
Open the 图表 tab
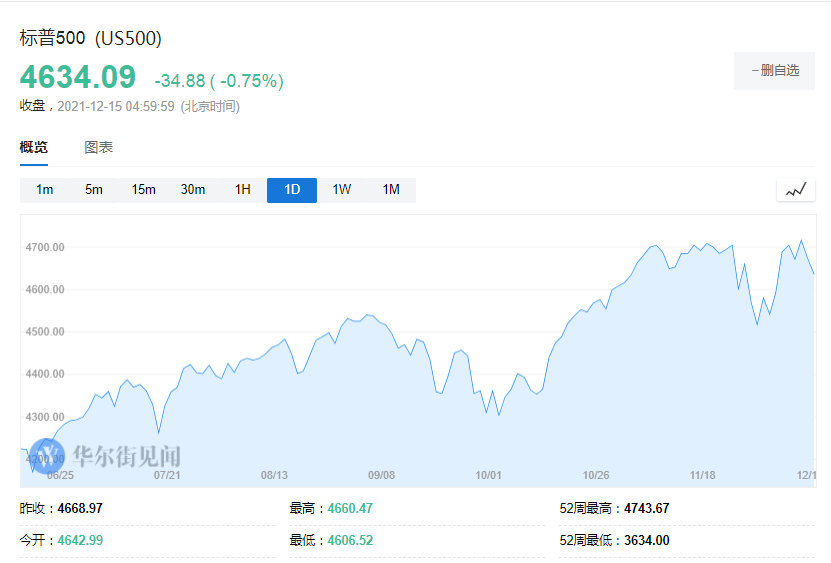99,147
